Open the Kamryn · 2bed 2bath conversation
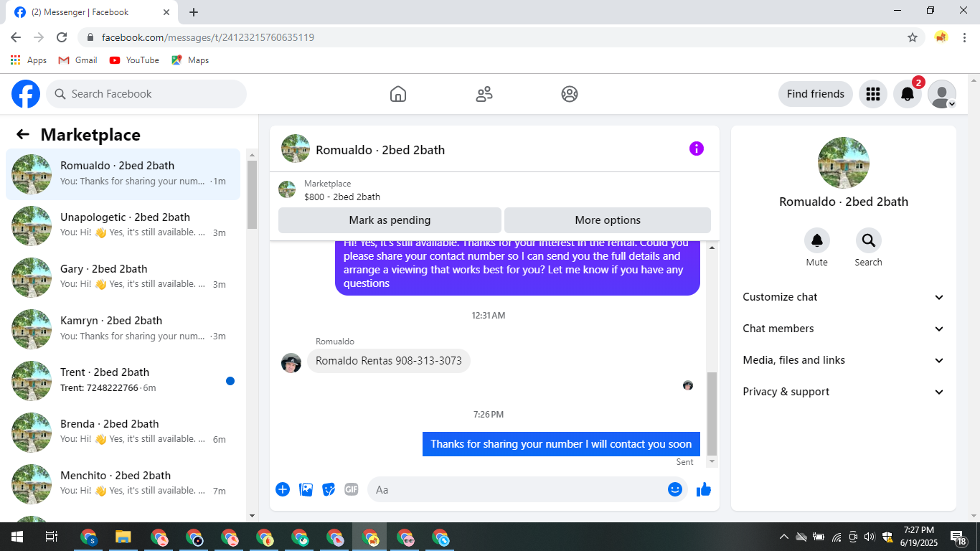The image size is (980, 551). (x=123, y=329)
